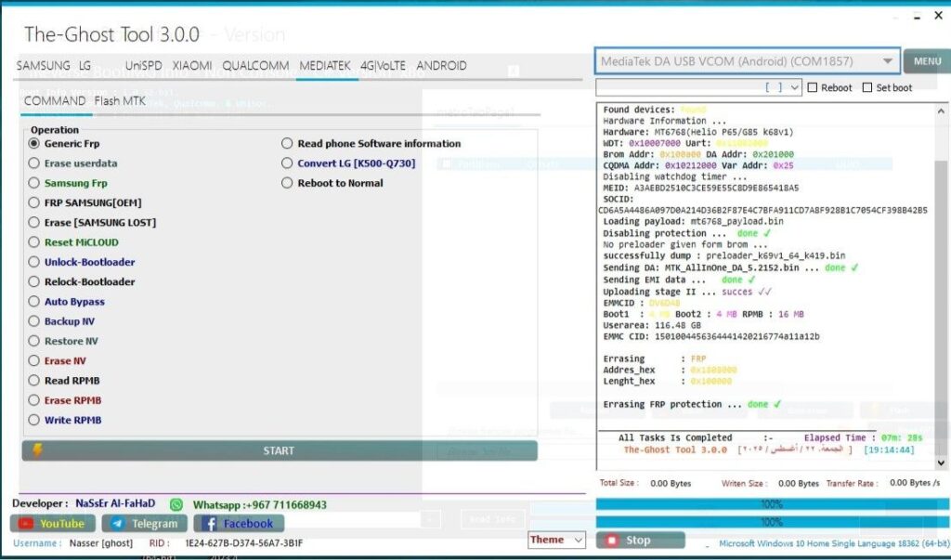Screen dimensions: 951x560
Task: Select Read phone Software information option
Action: point(288,144)
